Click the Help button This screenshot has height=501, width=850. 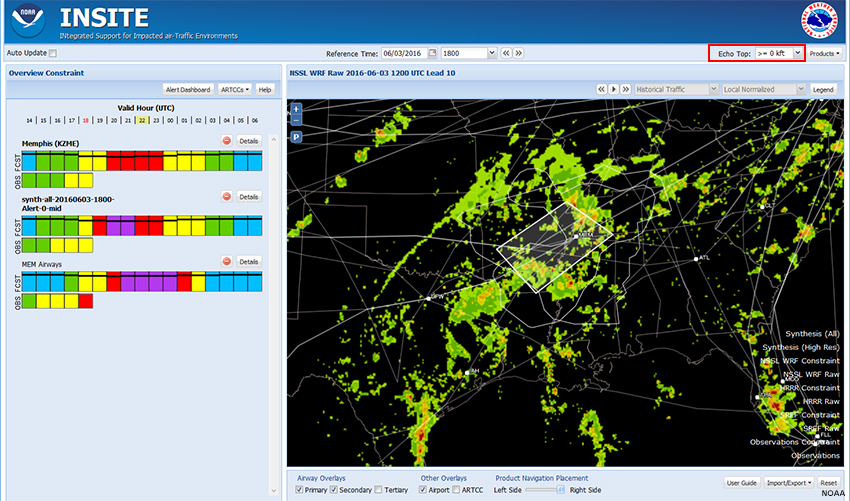click(265, 89)
